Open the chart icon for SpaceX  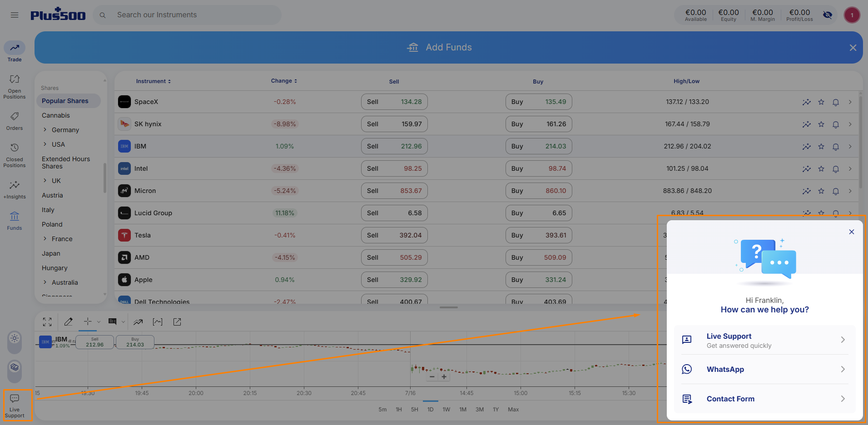coord(807,102)
